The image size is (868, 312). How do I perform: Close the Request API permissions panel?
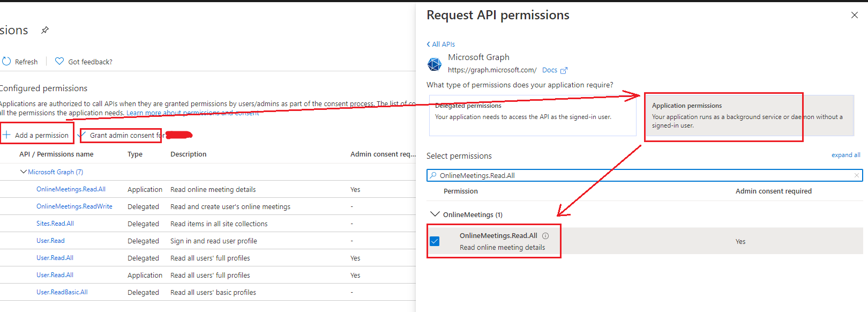[855, 15]
